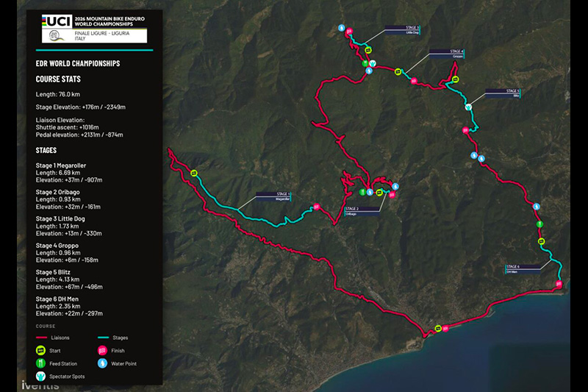Click the 'Liaisons' legend label
Screen dimensions: 588x392
pos(60,338)
